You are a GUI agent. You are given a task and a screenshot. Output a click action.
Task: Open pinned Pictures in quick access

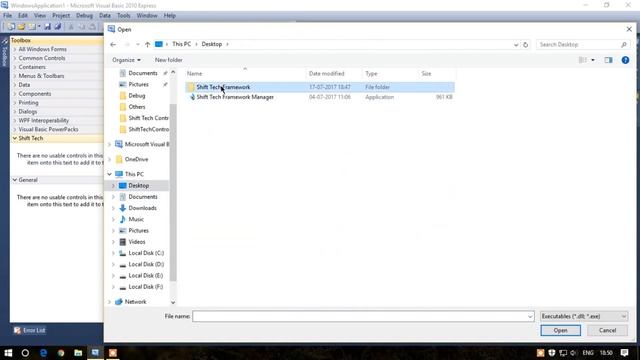click(x=138, y=84)
